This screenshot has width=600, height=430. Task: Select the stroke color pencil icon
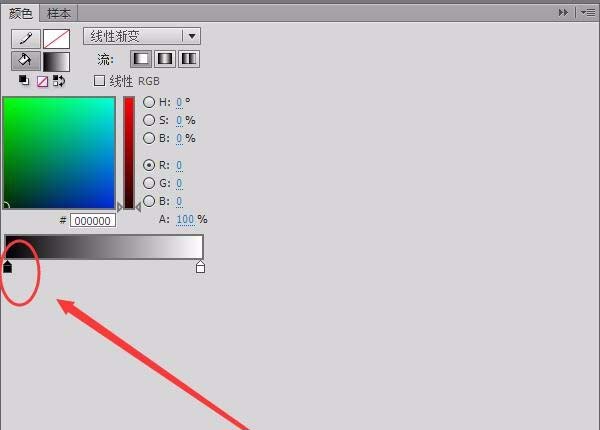pyautogui.click(x=26, y=39)
